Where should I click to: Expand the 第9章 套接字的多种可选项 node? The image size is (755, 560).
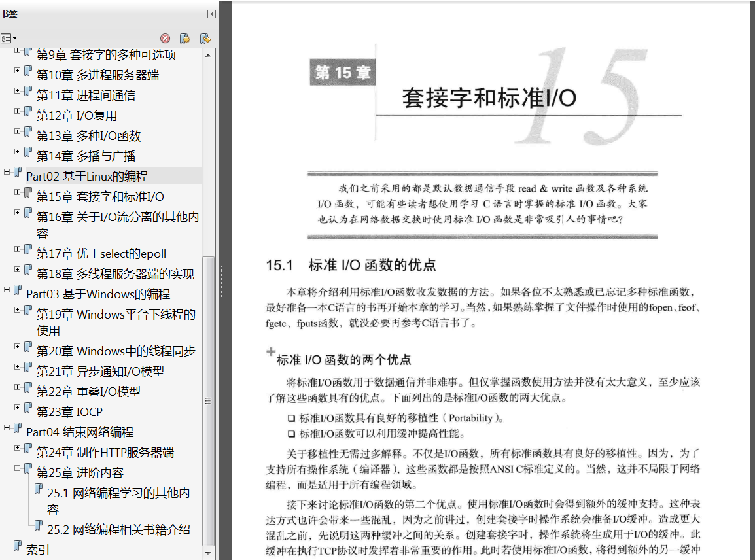tap(17, 50)
